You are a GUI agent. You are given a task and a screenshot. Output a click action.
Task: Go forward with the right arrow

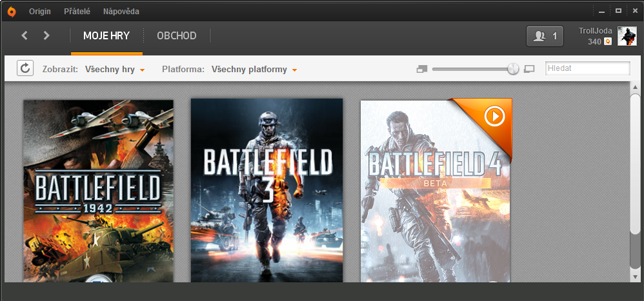(x=46, y=35)
